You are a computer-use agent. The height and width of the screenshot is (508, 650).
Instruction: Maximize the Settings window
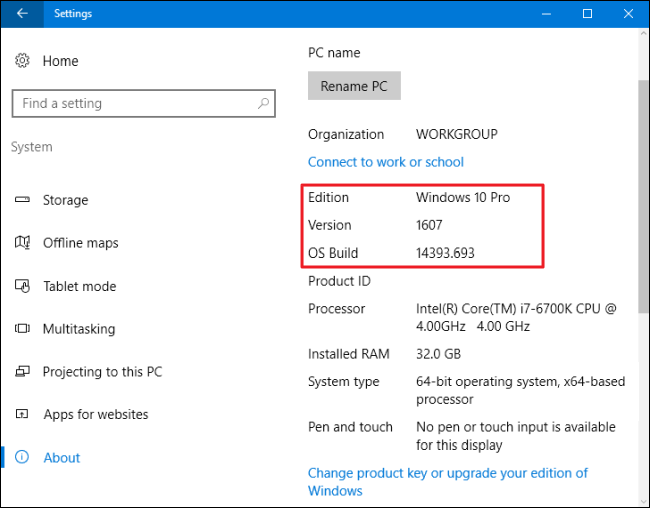(x=587, y=14)
